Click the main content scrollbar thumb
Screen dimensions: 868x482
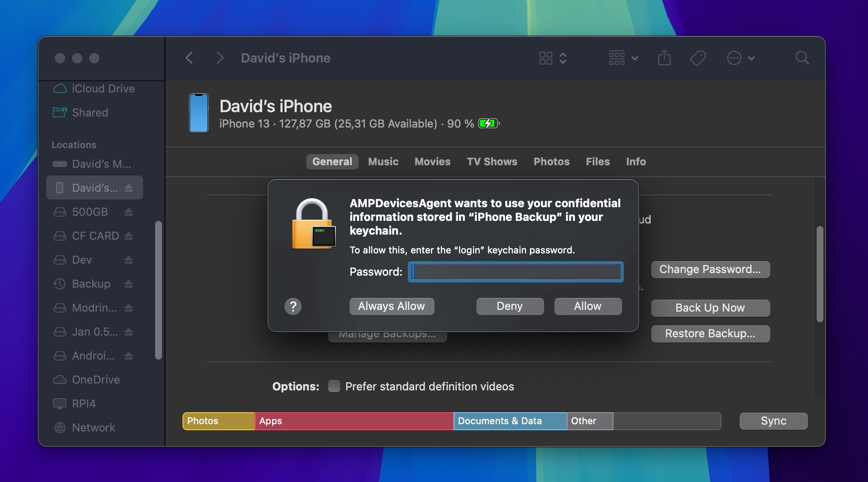[x=820, y=274]
